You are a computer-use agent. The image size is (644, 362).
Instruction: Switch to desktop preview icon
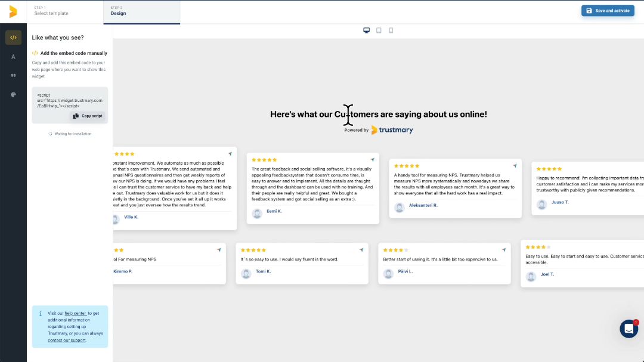(366, 30)
